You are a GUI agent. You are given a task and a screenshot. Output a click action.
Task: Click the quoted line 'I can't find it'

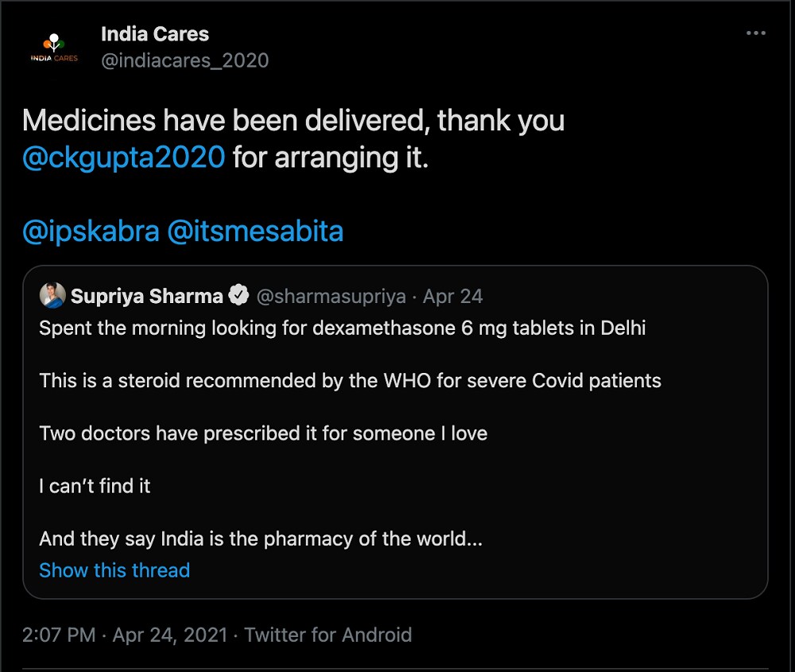[x=95, y=486]
